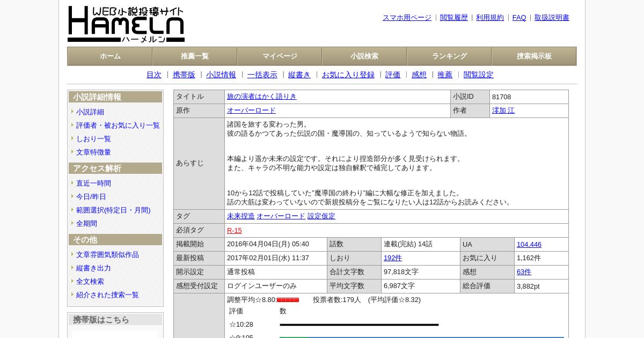The height and width of the screenshot is (338, 644).
Task: Click the red rating bar for 調整平均
Action: pos(288,300)
